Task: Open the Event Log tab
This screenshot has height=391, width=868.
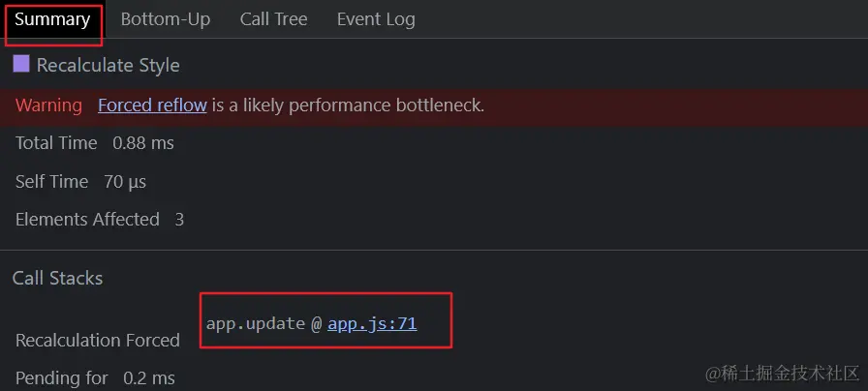Action: coord(376,19)
